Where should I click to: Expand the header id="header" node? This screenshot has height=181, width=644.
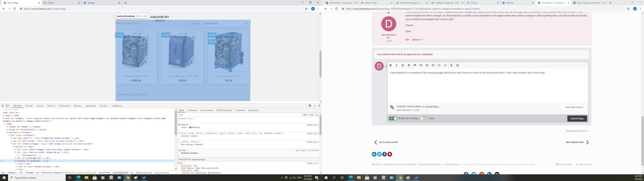pyautogui.click(x=7, y=127)
